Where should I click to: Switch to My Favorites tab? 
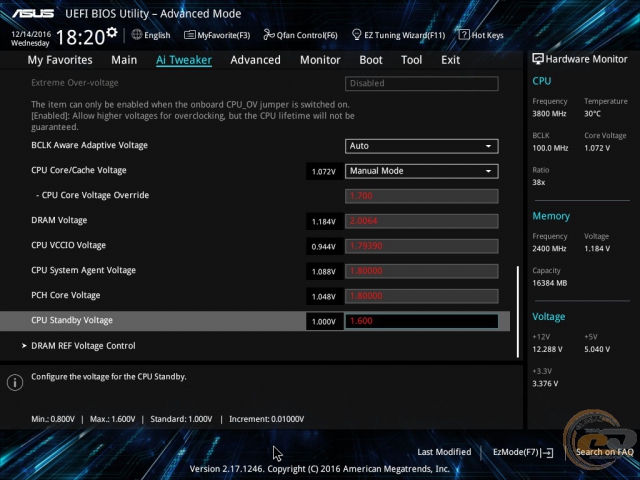coord(60,60)
